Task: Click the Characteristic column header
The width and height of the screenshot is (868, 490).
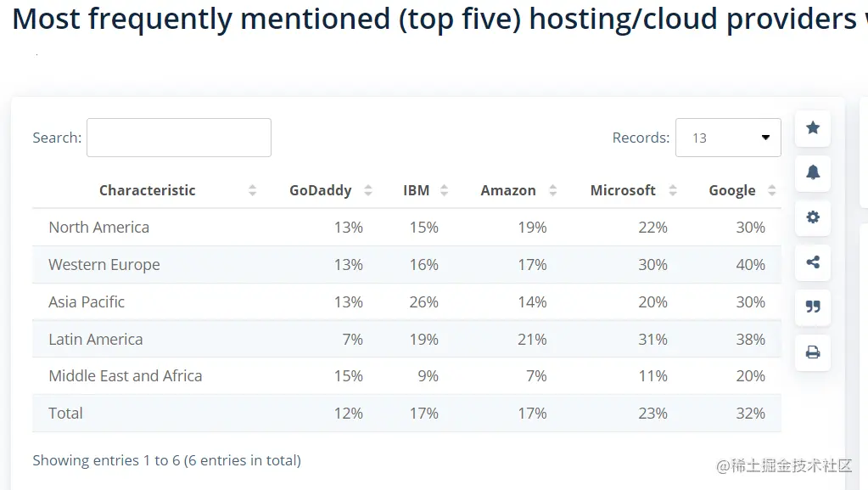Action: pyautogui.click(x=147, y=190)
